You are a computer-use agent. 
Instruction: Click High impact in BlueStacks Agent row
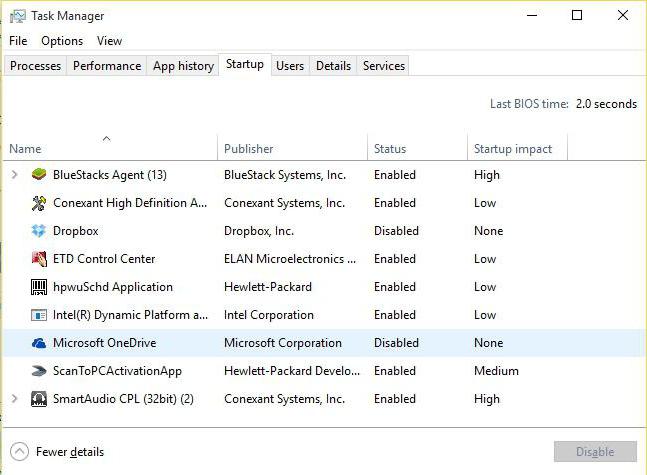coord(486,175)
